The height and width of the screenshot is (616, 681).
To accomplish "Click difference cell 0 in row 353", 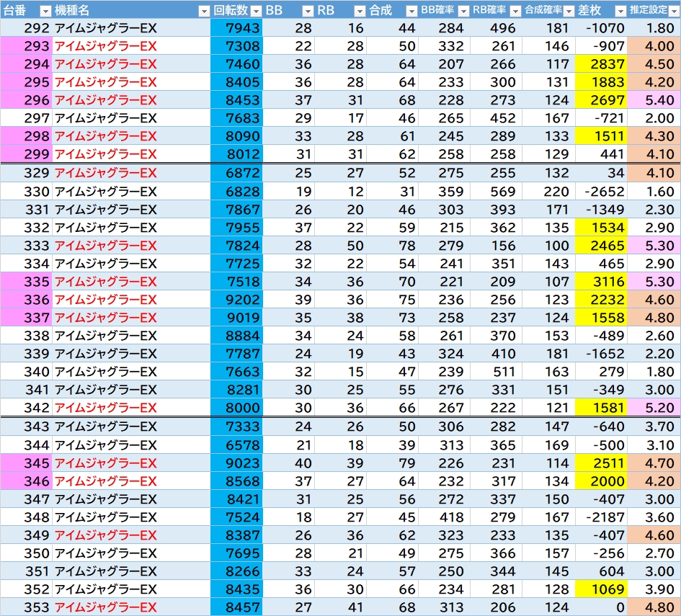I will pyautogui.click(x=601, y=607).
